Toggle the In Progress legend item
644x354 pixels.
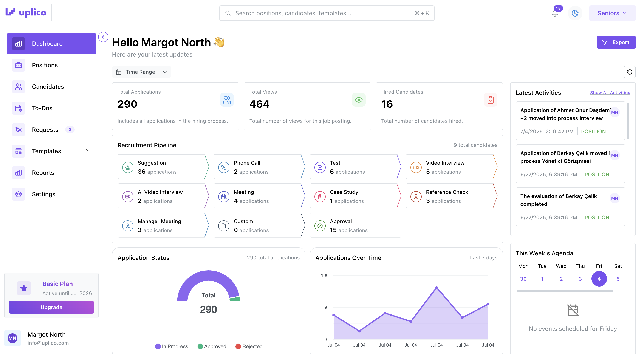172,346
